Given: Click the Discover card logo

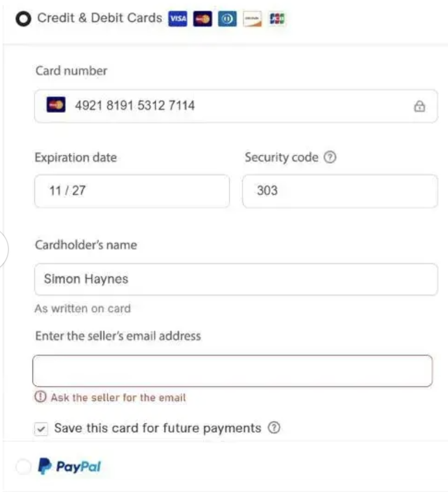Looking at the screenshot, I should click(252, 19).
